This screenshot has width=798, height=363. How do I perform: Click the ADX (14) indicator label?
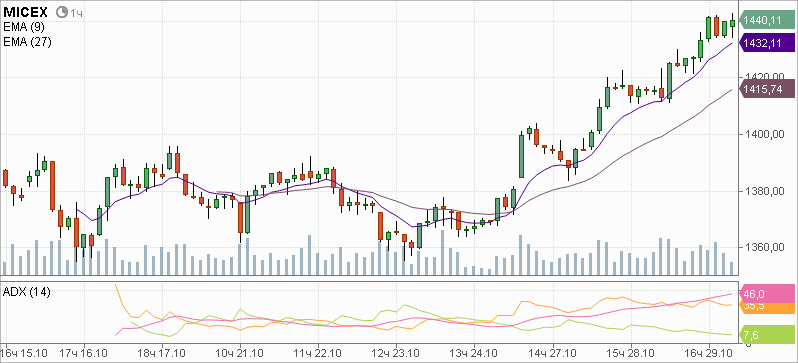tap(26, 292)
